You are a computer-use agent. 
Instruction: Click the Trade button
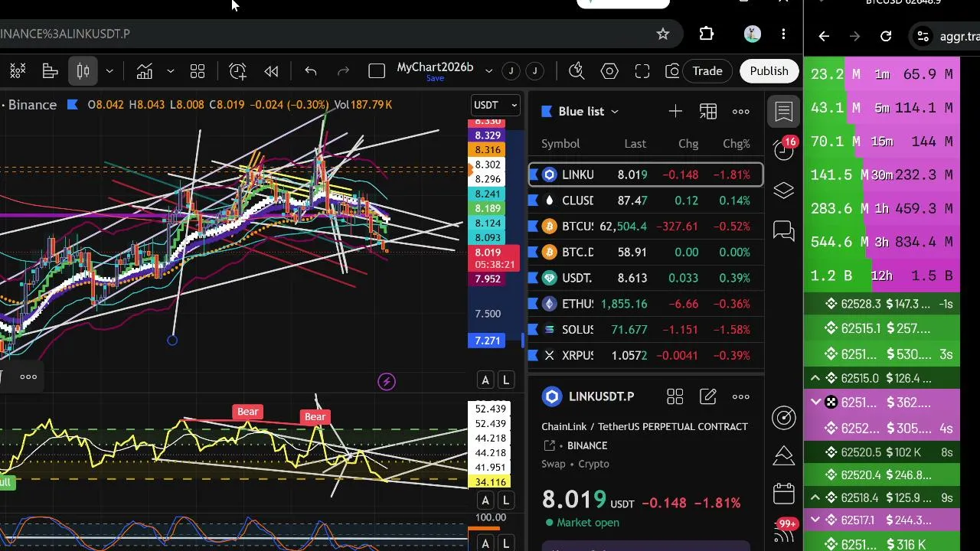pyautogui.click(x=707, y=71)
